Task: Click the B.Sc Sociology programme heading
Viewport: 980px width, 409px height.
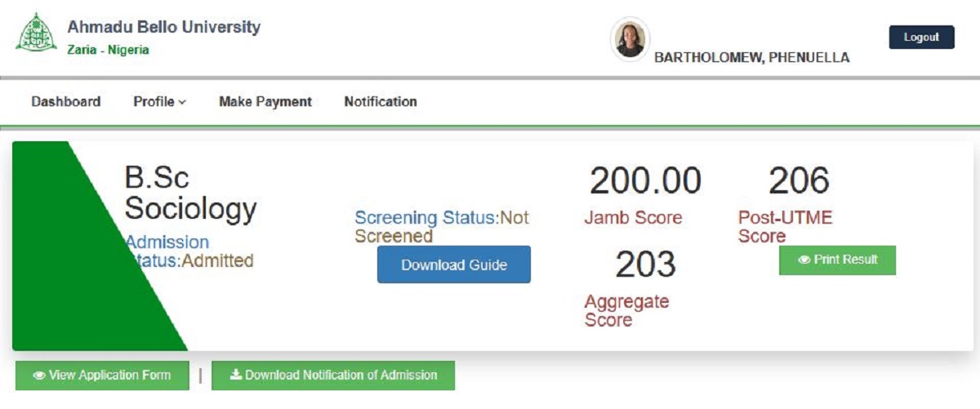Action: [189, 194]
